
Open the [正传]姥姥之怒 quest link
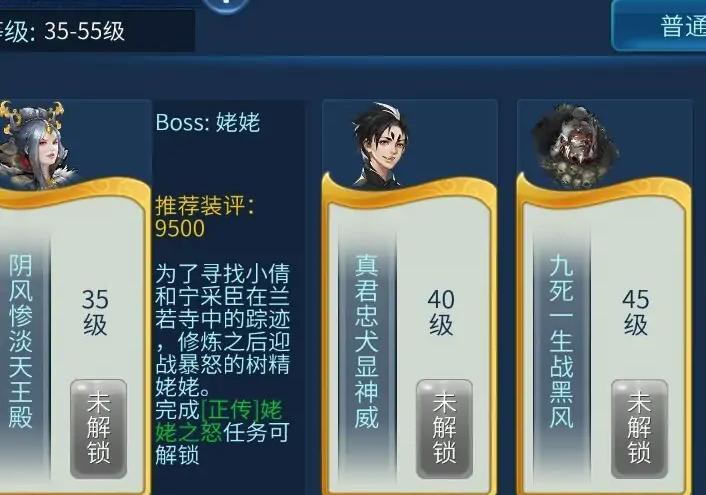(x=219, y=421)
